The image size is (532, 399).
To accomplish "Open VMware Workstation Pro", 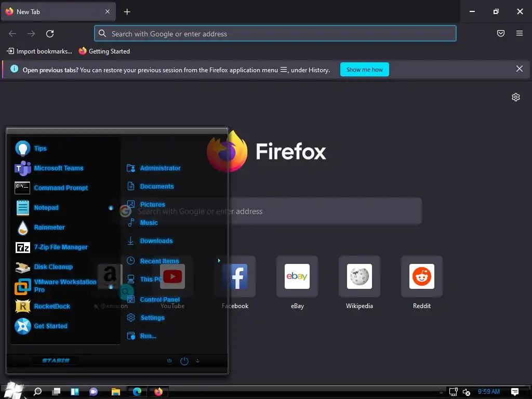I will click(56, 286).
